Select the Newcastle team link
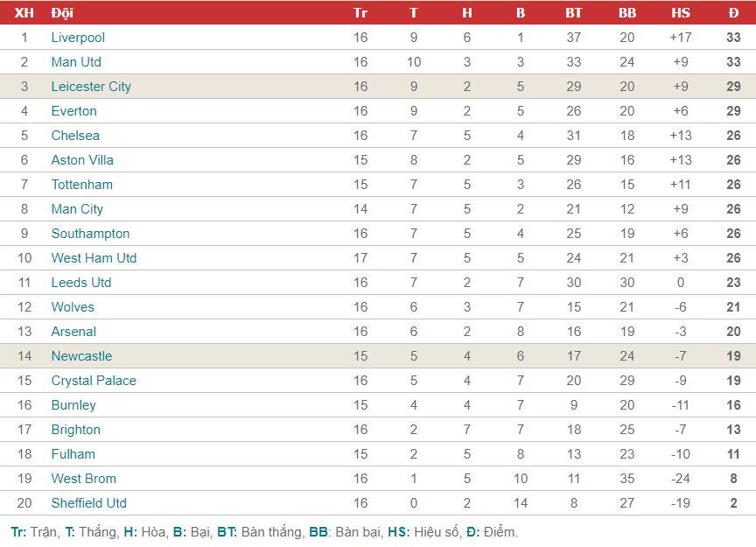The image size is (756, 547). [x=81, y=356]
